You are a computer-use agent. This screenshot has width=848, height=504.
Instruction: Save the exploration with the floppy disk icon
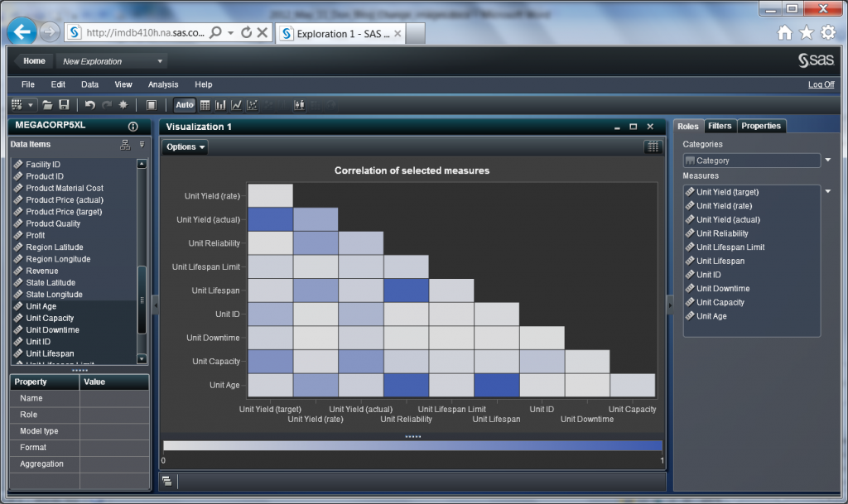tap(63, 105)
